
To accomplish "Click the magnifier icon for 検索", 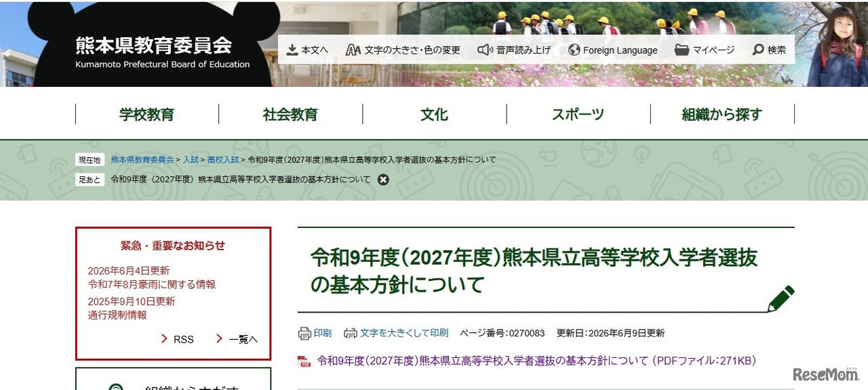I will tap(758, 50).
